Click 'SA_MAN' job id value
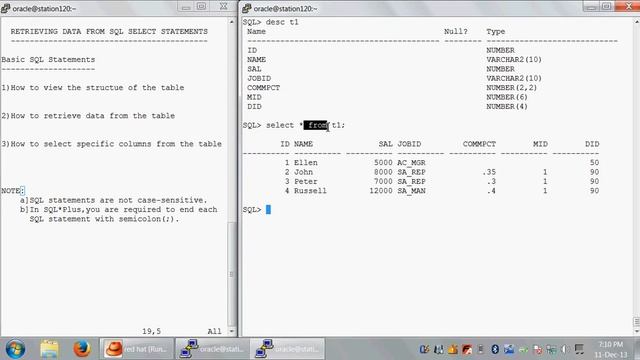Image resolution: width=640 pixels, height=360 pixels. click(x=411, y=191)
